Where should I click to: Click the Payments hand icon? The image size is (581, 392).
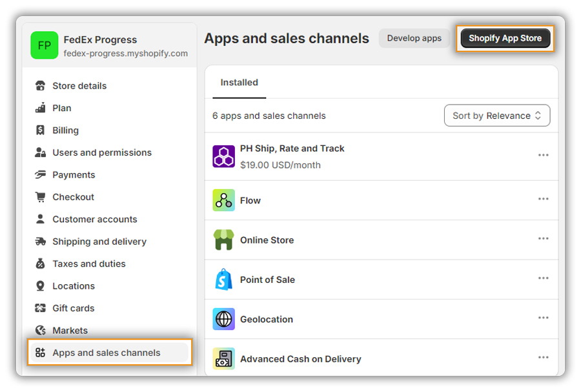[x=41, y=174]
